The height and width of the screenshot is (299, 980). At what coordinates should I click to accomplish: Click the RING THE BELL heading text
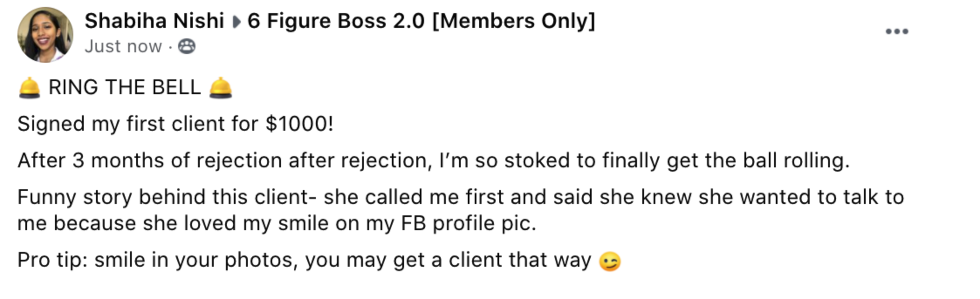pos(124,87)
